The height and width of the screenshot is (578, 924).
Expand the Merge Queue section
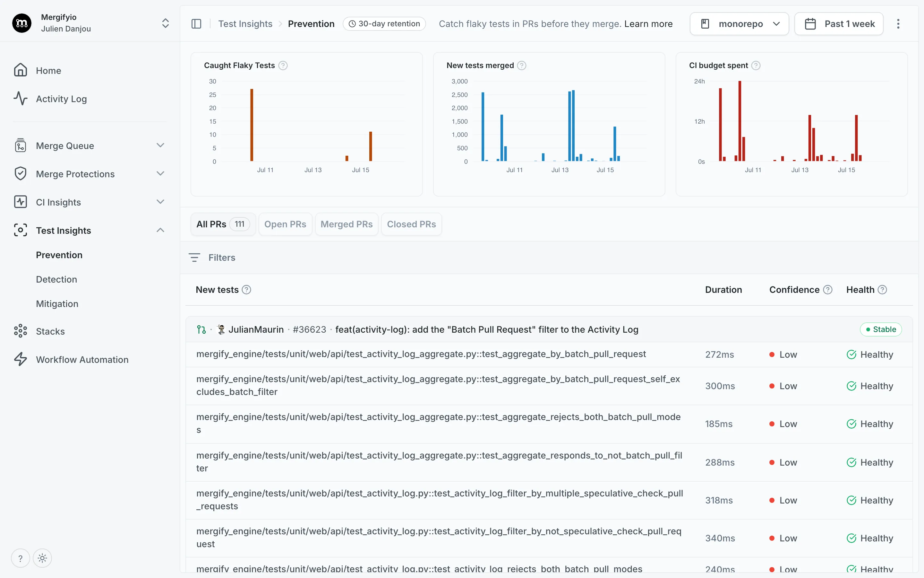160,145
